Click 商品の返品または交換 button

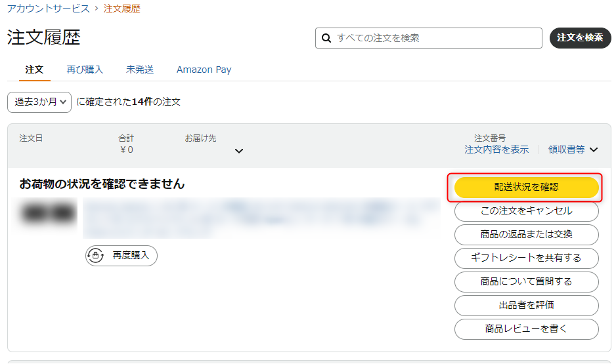pos(527,235)
